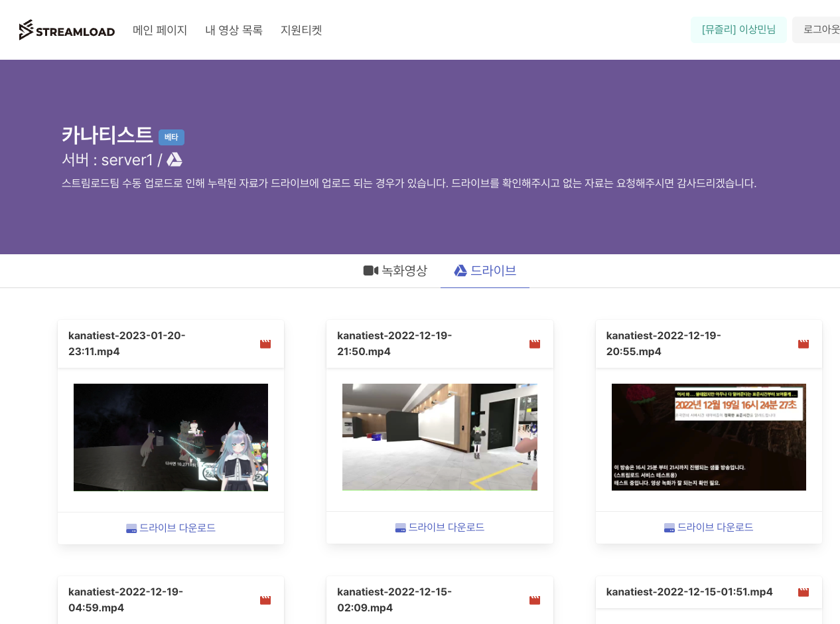Select the 드라이브 tab
Image resolution: width=840 pixels, height=624 pixels.
485,271
